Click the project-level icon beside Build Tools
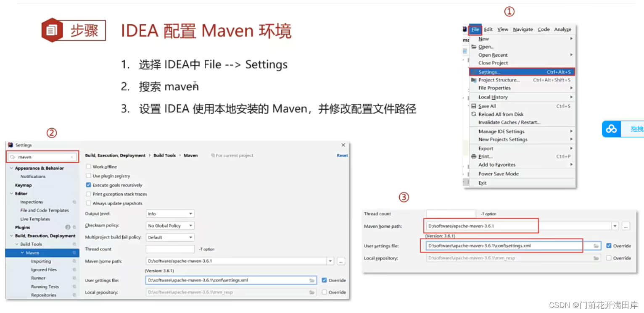This screenshot has height=313, width=644. click(74, 244)
